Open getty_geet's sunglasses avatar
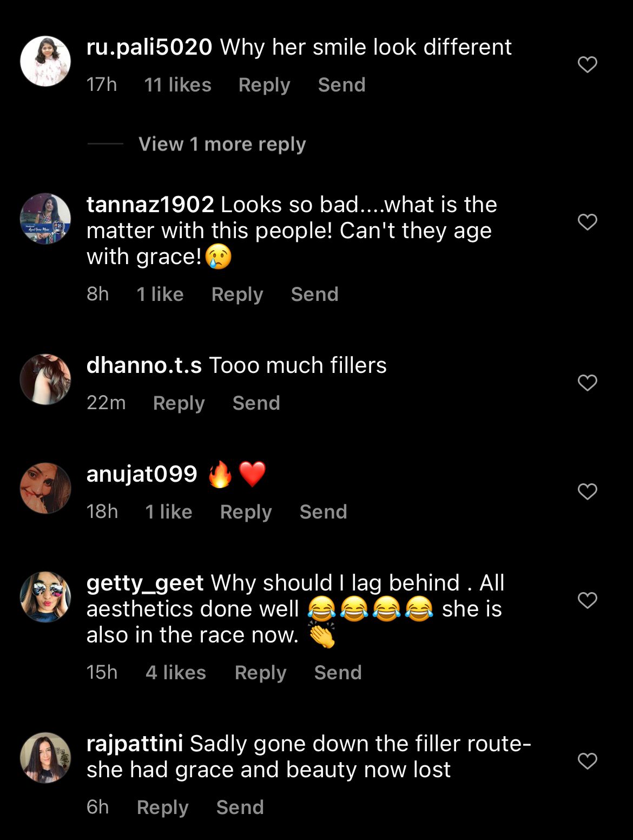 tap(45, 597)
